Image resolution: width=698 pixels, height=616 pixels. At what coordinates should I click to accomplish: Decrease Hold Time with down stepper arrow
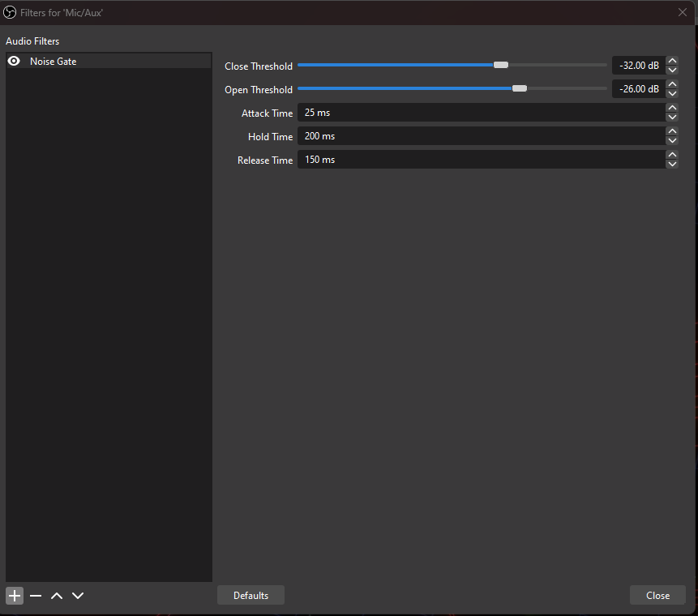672,141
